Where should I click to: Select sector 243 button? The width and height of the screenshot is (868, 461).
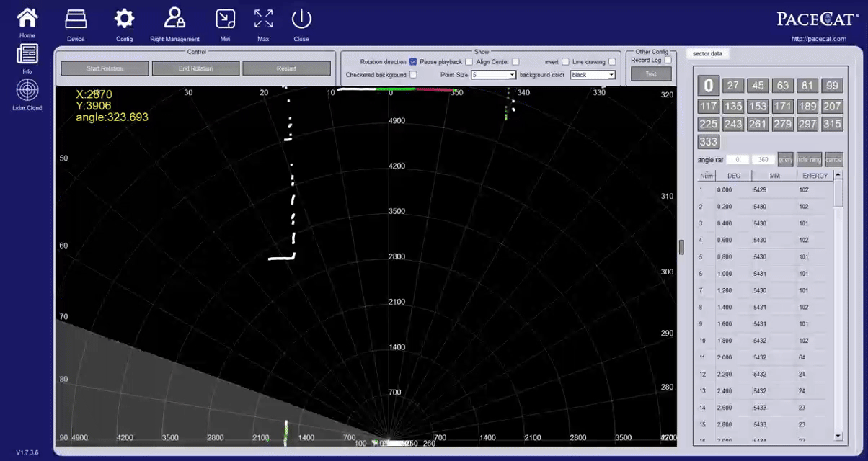point(733,124)
